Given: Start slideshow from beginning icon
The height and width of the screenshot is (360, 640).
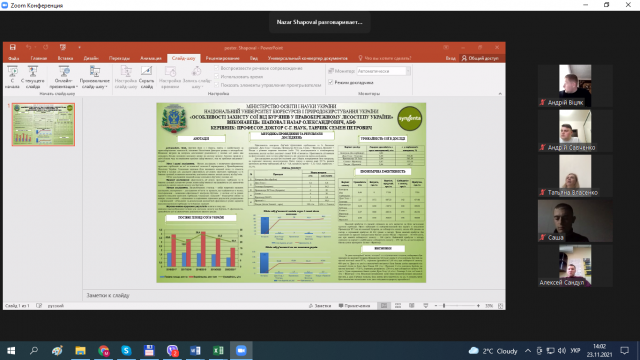Looking at the screenshot, I should (x=12, y=71).
